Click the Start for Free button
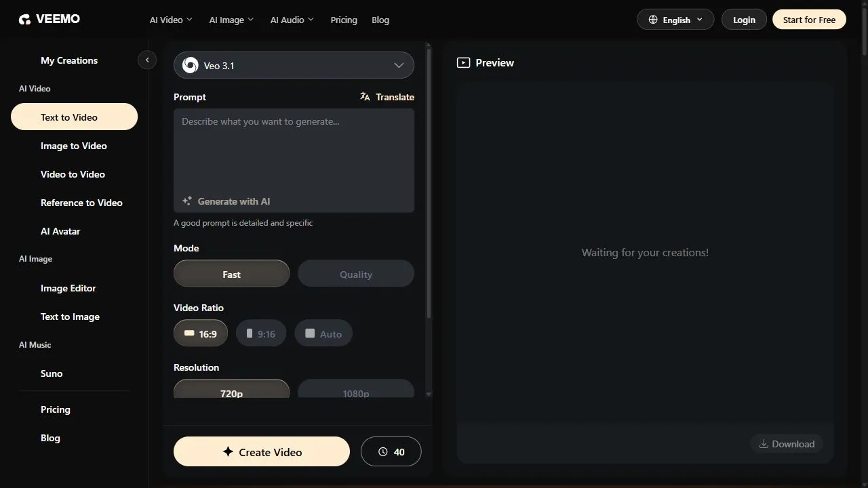868x488 pixels. (x=809, y=20)
